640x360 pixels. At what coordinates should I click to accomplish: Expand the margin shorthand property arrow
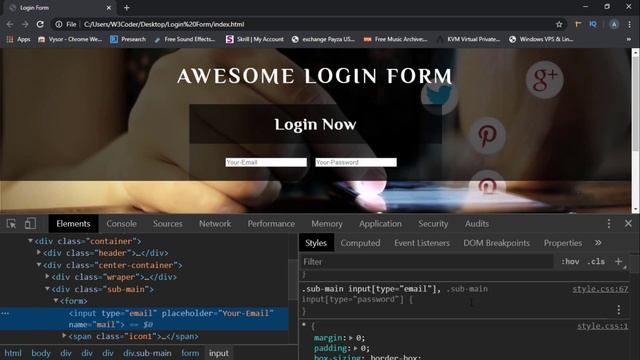pyautogui.click(x=351, y=338)
